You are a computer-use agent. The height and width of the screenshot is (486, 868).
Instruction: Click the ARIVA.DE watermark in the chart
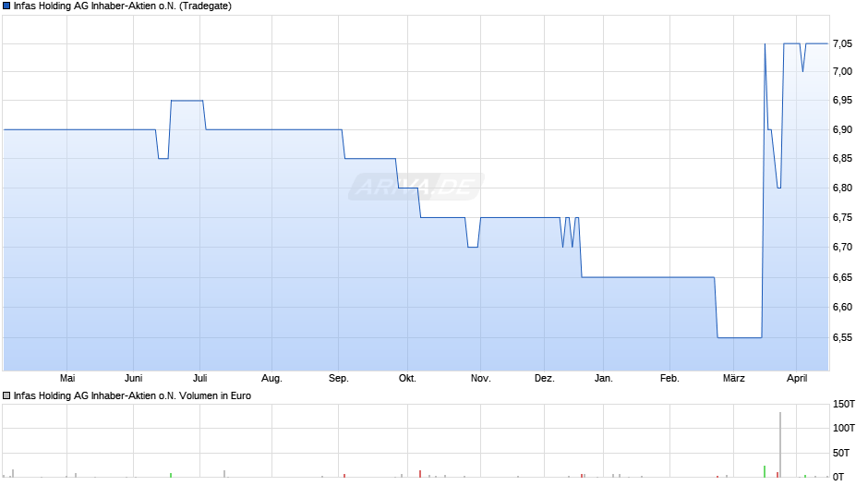(x=417, y=188)
